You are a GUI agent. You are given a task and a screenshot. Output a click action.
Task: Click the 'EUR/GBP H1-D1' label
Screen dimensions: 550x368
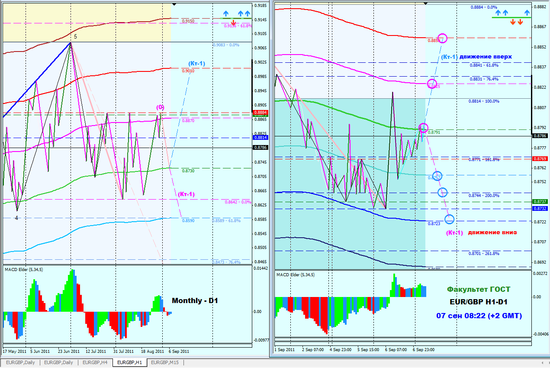478,302
